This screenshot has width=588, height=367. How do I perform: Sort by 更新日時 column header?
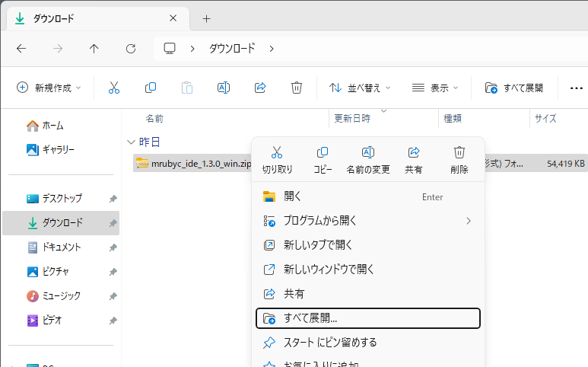click(x=352, y=119)
